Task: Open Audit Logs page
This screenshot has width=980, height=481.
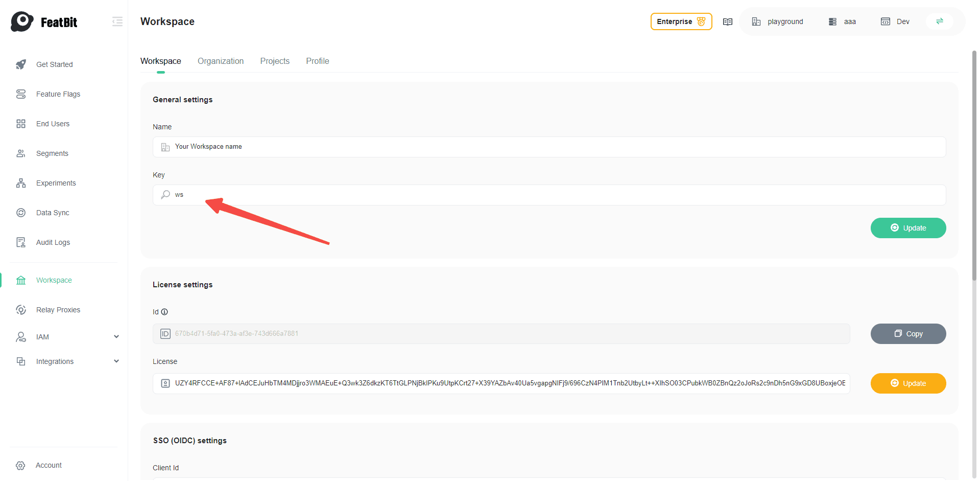Action: tap(53, 242)
